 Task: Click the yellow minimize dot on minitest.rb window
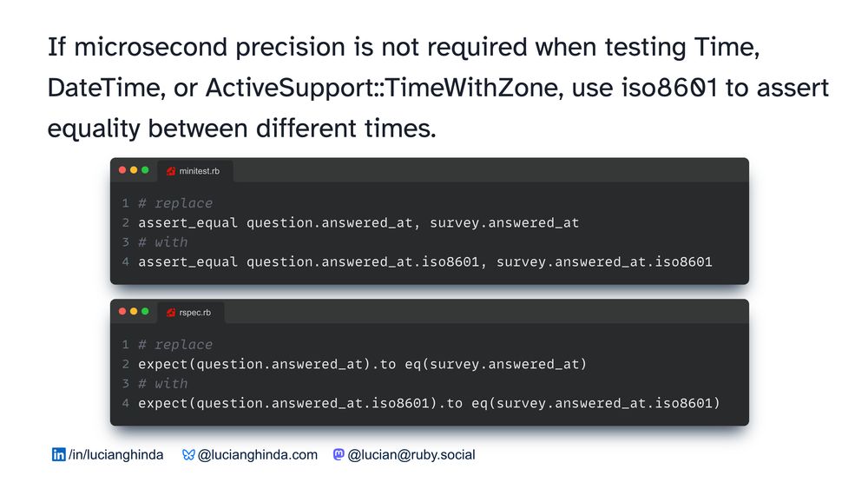[134, 170]
